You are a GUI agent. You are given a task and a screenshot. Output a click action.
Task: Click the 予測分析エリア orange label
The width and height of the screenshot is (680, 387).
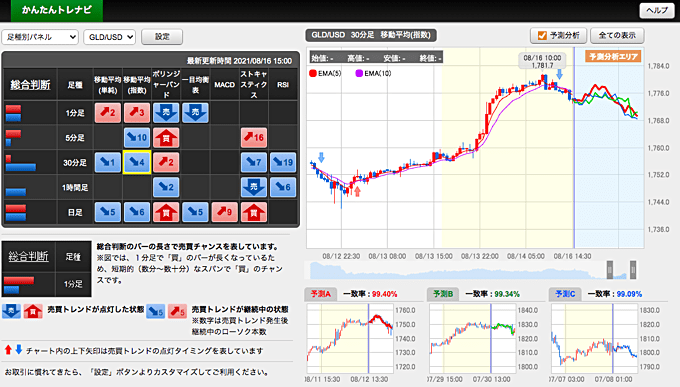(613, 56)
